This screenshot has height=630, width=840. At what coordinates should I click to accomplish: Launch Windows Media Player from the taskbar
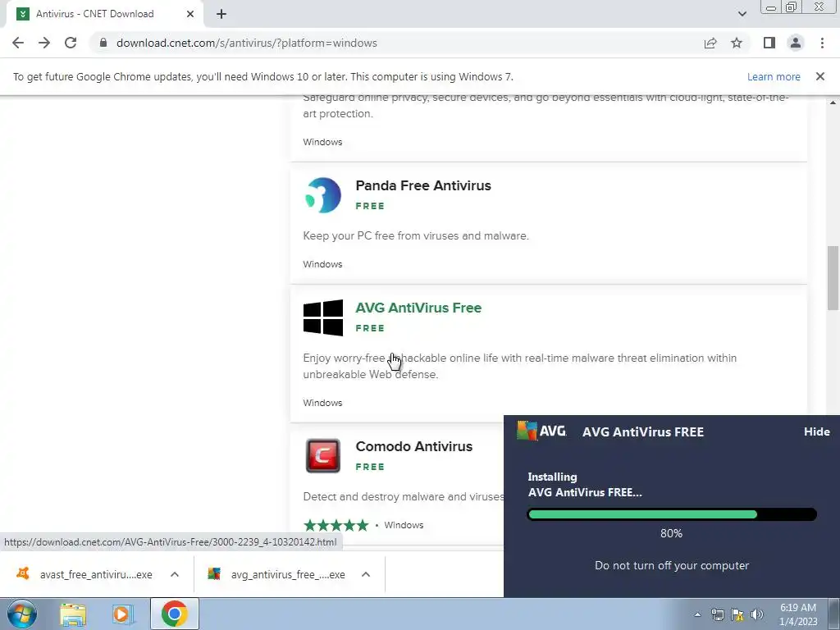(x=123, y=614)
